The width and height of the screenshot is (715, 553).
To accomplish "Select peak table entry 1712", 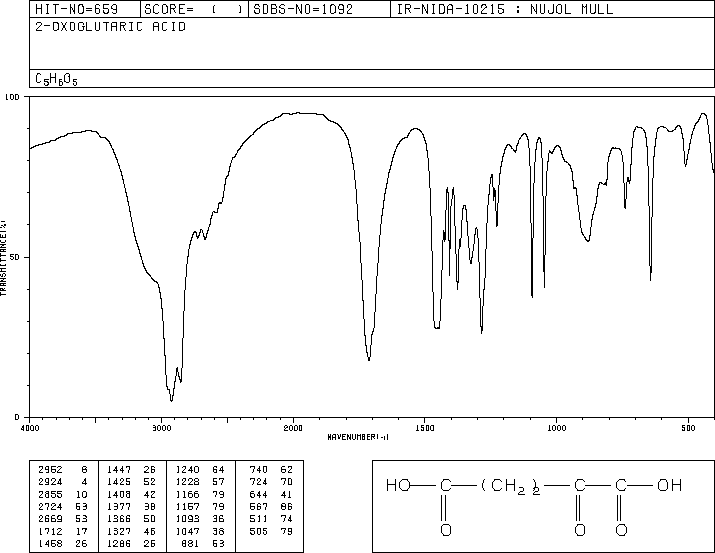I will coord(51,531).
